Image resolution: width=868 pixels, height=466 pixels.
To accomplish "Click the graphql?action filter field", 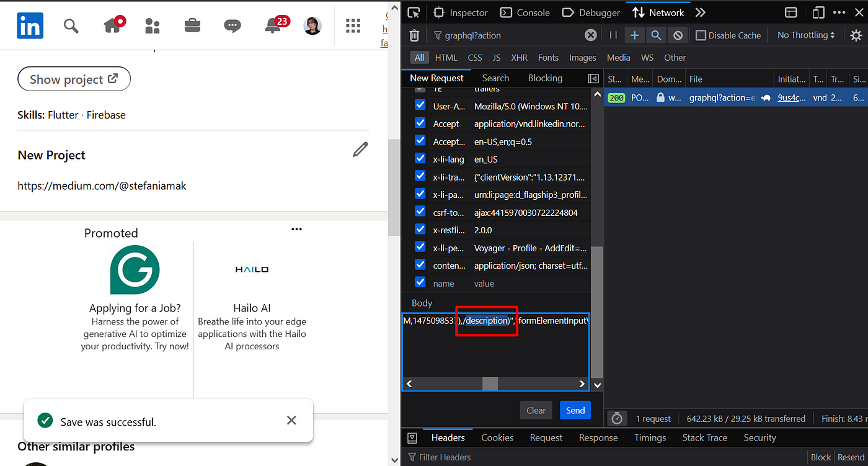I will point(508,35).
